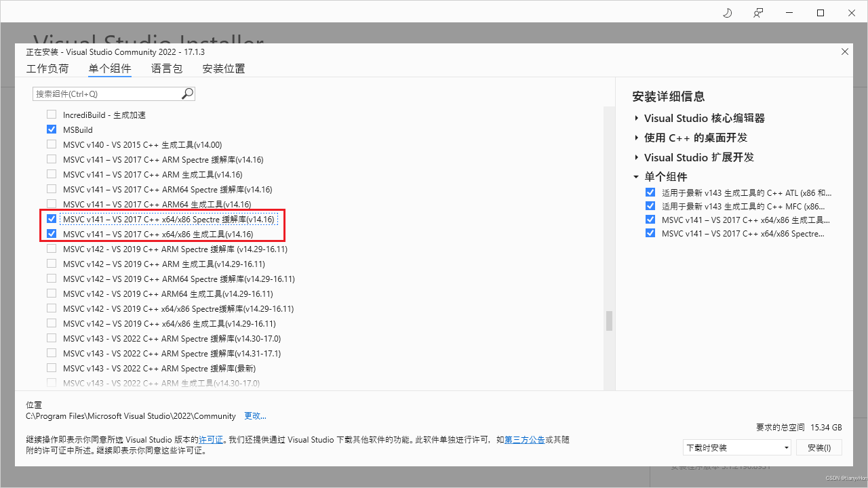Check MSVC v141 ARM64 Spectre 缓解库(v14.16)
The width and height of the screenshot is (868, 488).
click(x=52, y=189)
